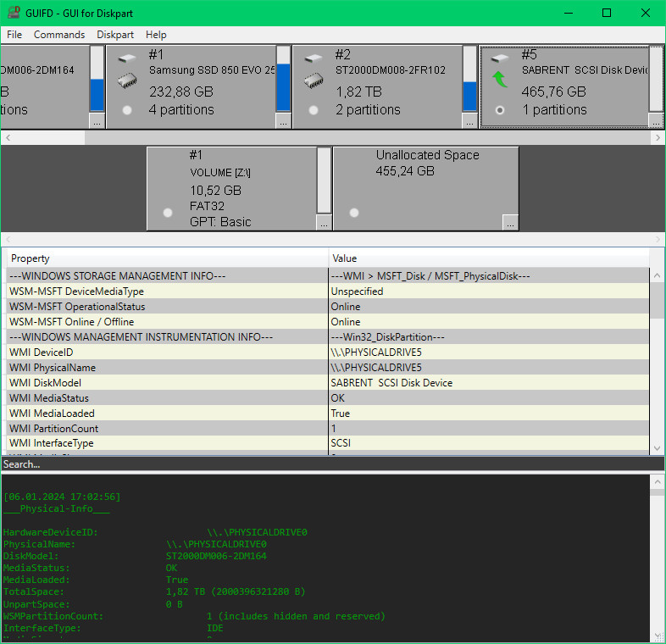Select the VOLUME [Z:\] partition radio button

168,213
